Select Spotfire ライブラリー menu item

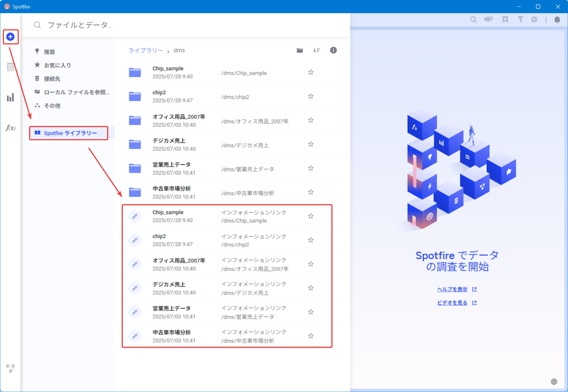point(70,133)
